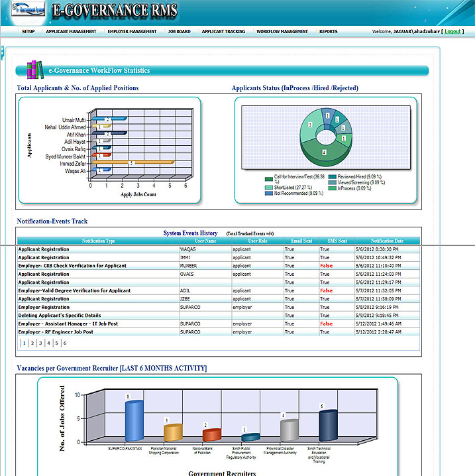Click the SUPARCO-PAKISTAN vacancy cylinder
475x476 pixels.
point(134,421)
